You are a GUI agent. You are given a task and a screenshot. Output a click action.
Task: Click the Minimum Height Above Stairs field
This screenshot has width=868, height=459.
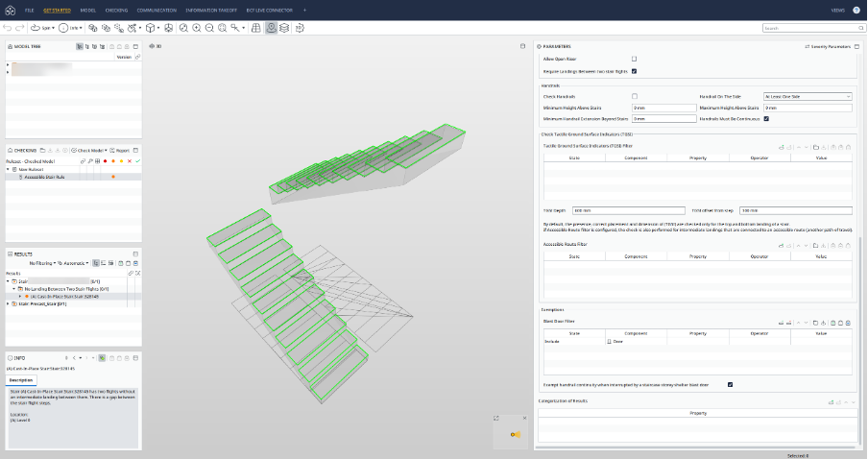(663, 108)
